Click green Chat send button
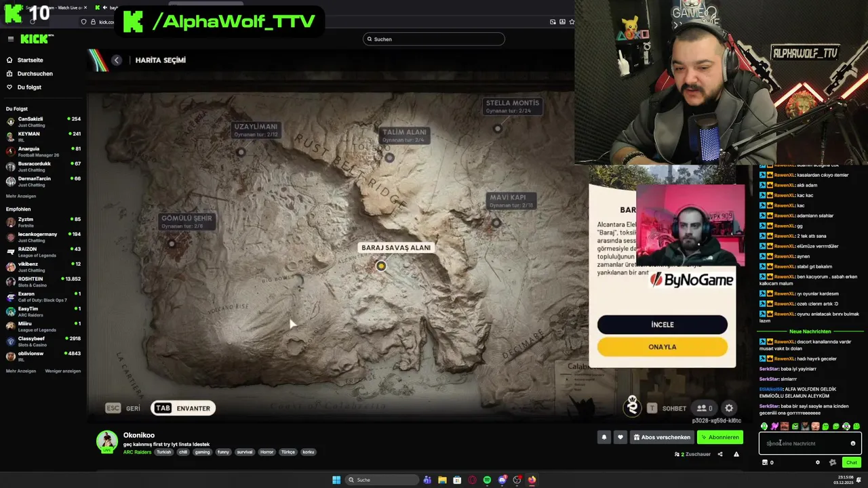 click(x=852, y=462)
